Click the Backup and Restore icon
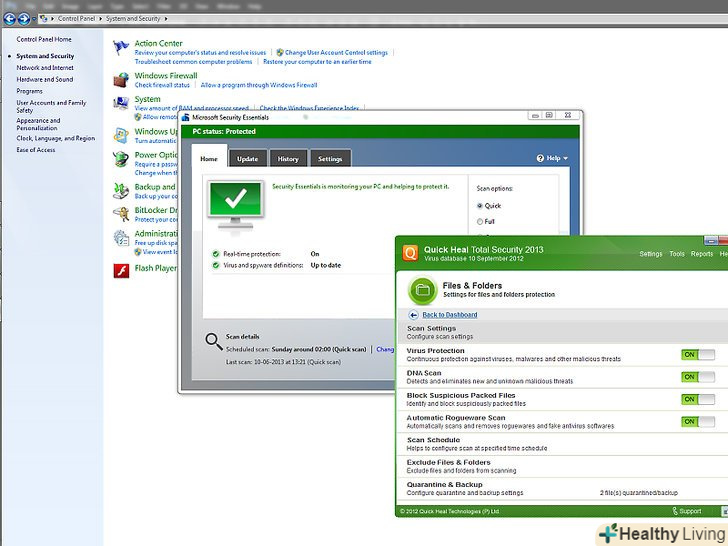This screenshot has width=728, height=546. (x=121, y=191)
